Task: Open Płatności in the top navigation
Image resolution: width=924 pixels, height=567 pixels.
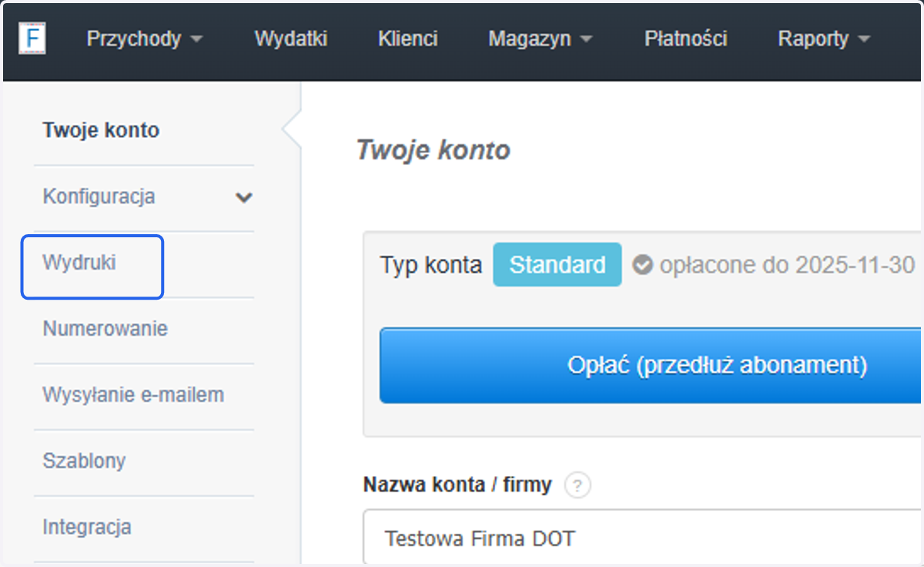Action: coord(686,39)
